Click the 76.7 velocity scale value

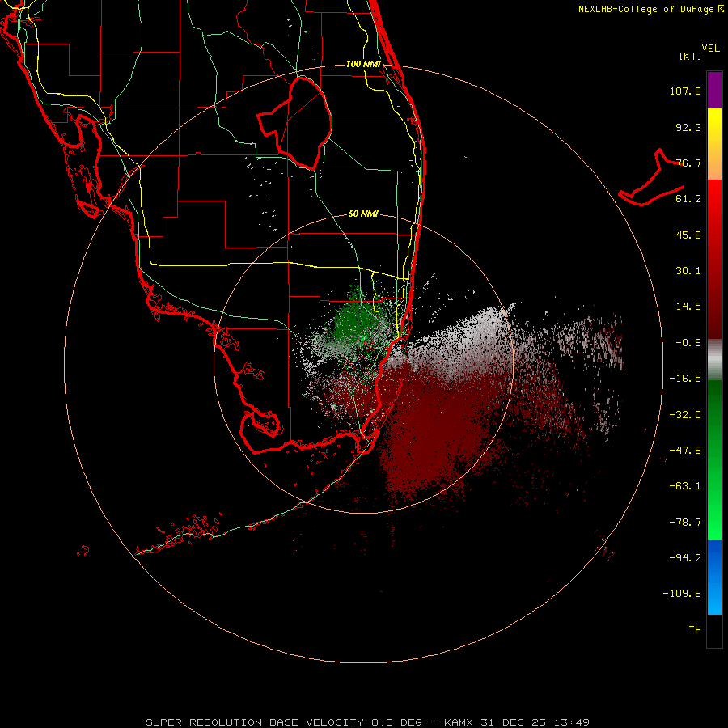click(688, 163)
